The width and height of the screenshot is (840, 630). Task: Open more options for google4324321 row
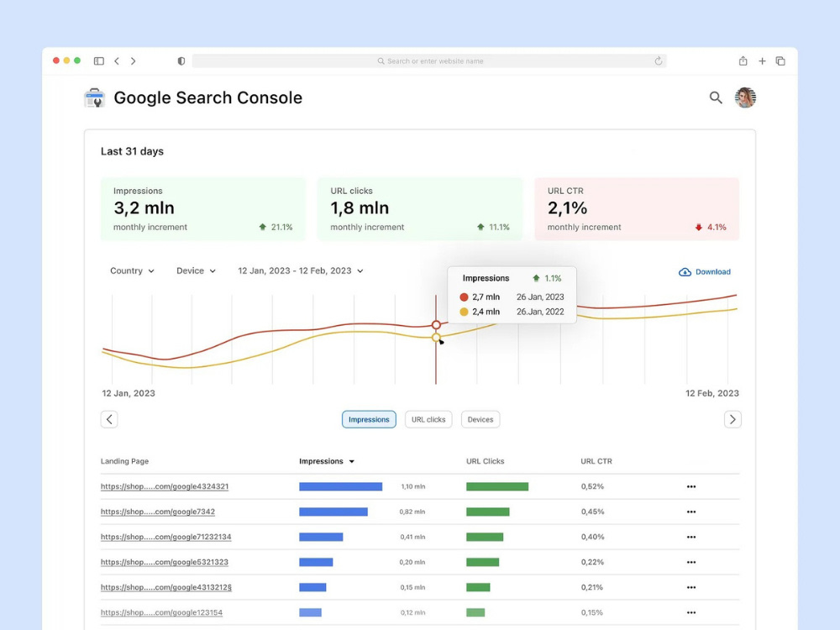tap(691, 486)
